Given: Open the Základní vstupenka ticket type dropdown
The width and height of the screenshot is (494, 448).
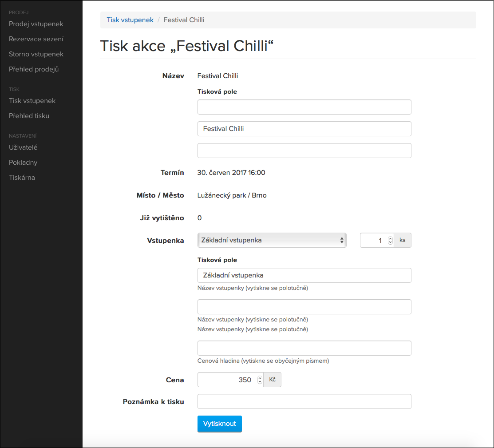Looking at the screenshot, I should tap(272, 240).
